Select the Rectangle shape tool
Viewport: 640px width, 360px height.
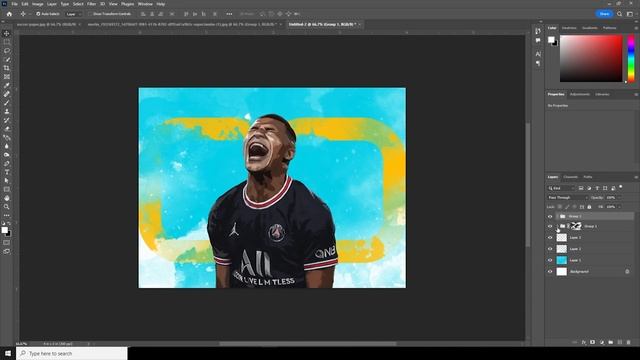(7, 189)
